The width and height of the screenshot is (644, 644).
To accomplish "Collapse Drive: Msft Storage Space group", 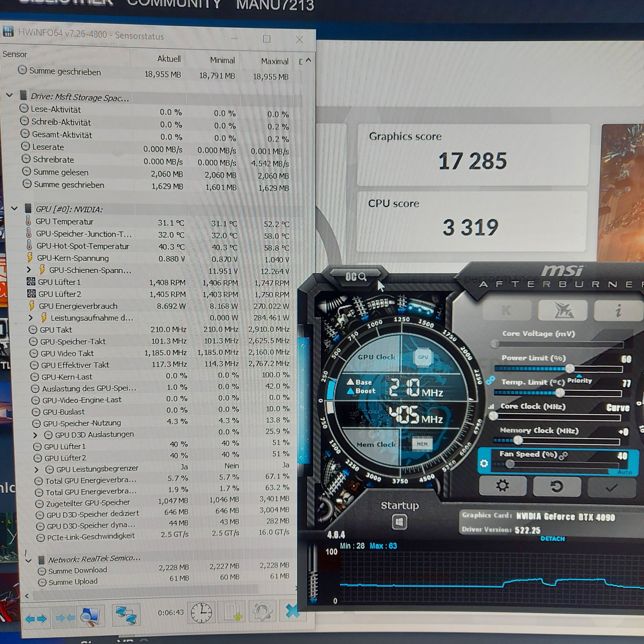I will click(9, 95).
